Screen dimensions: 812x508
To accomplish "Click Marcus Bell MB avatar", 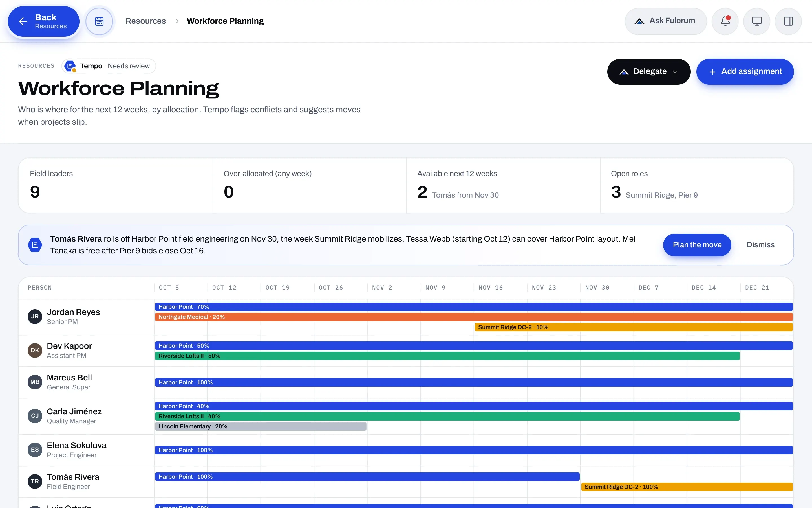I will (35, 382).
